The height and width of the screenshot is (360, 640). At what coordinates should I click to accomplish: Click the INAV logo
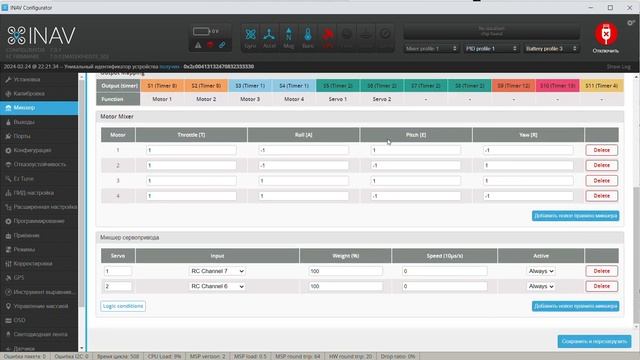tap(41, 36)
